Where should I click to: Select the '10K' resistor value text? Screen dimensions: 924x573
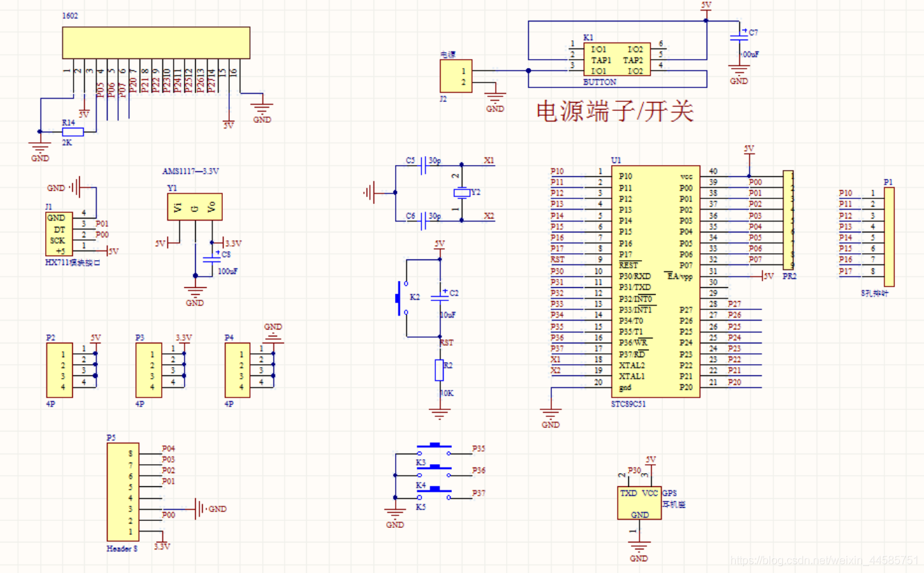[x=446, y=393]
